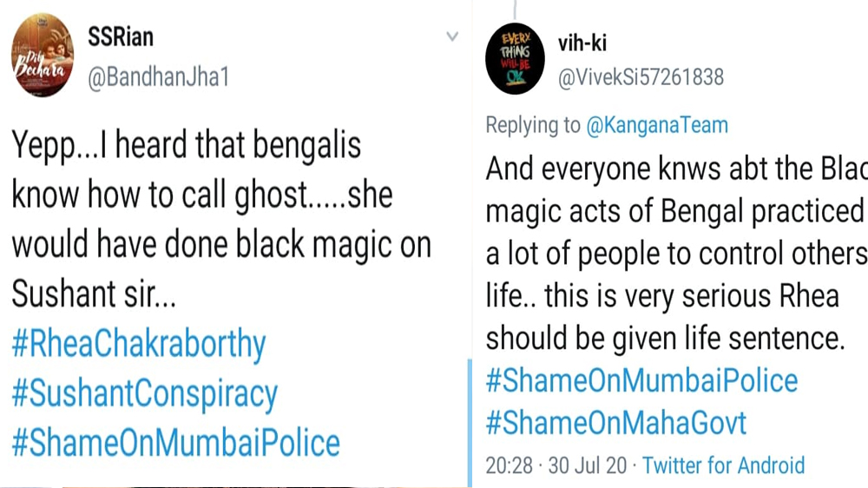Visit the @VivekSi57261838 handle

coord(640,77)
